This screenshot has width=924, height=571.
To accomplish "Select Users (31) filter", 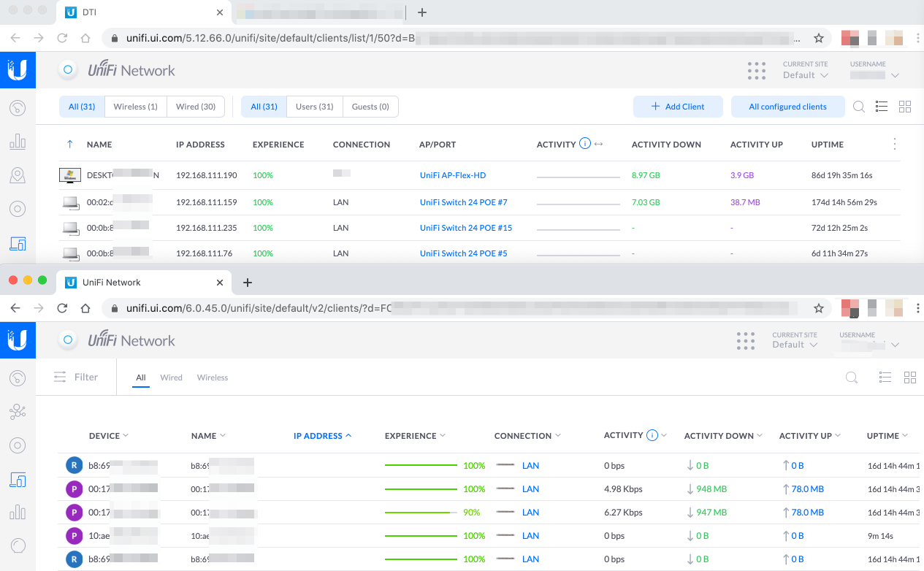I will coord(314,107).
